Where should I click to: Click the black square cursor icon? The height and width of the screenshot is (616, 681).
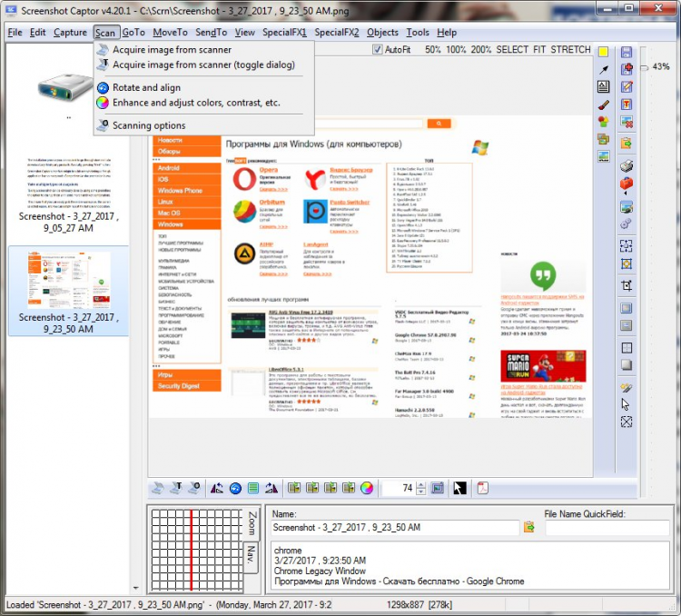click(459, 488)
